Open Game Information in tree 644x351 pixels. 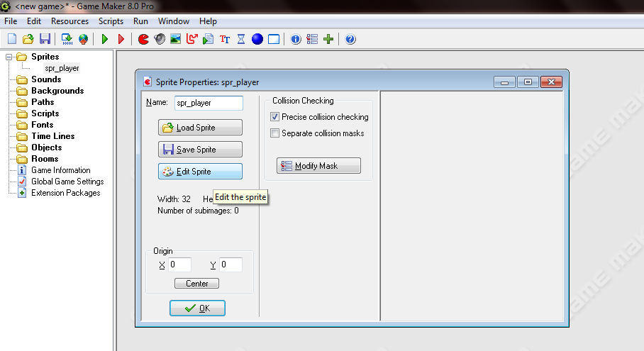coord(61,170)
